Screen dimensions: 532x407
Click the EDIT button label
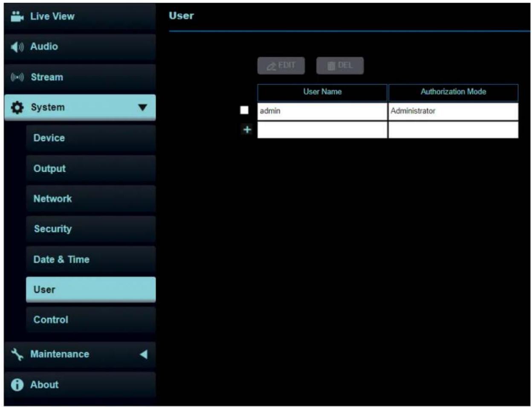coord(286,65)
